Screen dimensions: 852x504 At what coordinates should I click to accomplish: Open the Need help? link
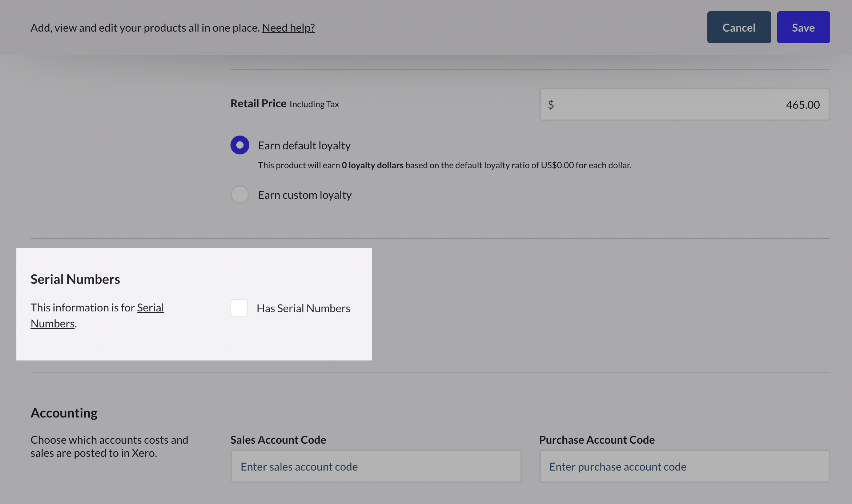(x=288, y=28)
